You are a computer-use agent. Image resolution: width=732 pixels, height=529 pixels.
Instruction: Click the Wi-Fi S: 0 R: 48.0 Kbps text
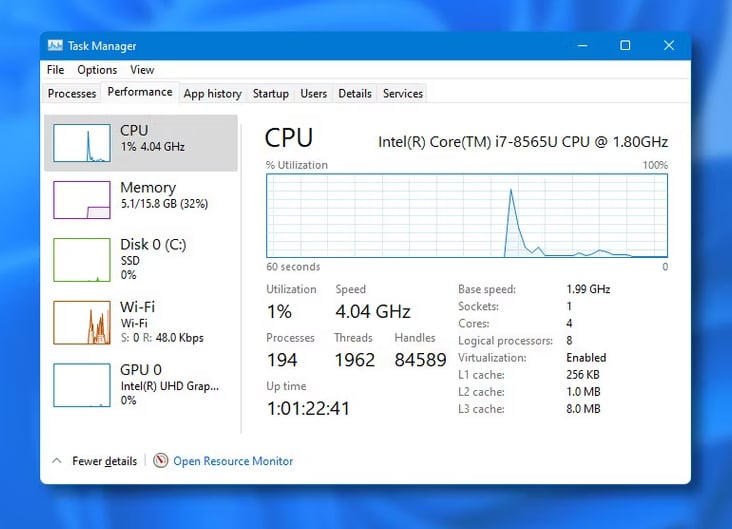[x=162, y=338]
